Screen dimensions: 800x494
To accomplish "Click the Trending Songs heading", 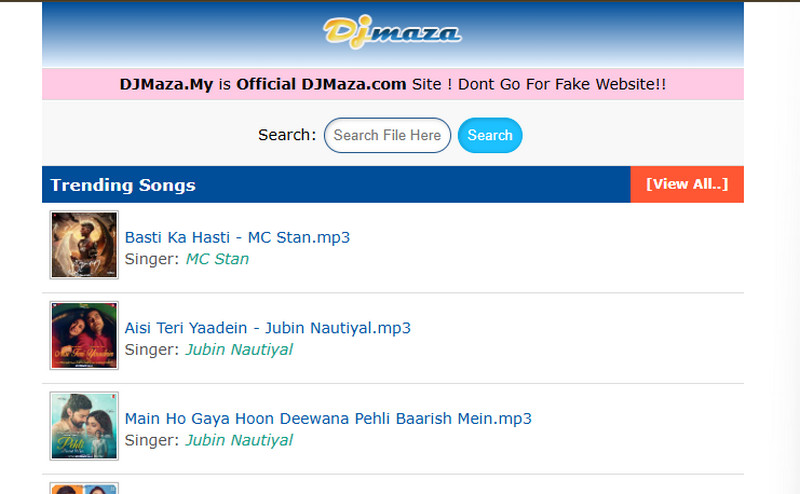I will (x=122, y=185).
